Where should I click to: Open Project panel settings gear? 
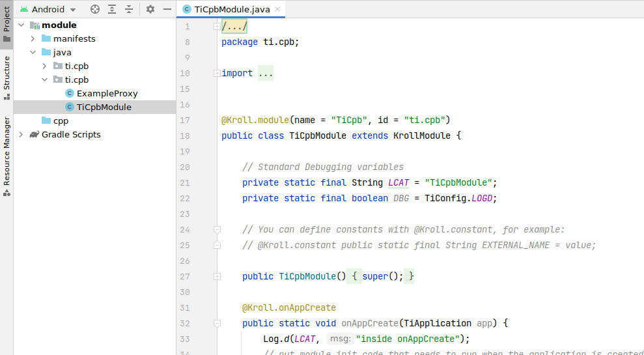(150, 9)
